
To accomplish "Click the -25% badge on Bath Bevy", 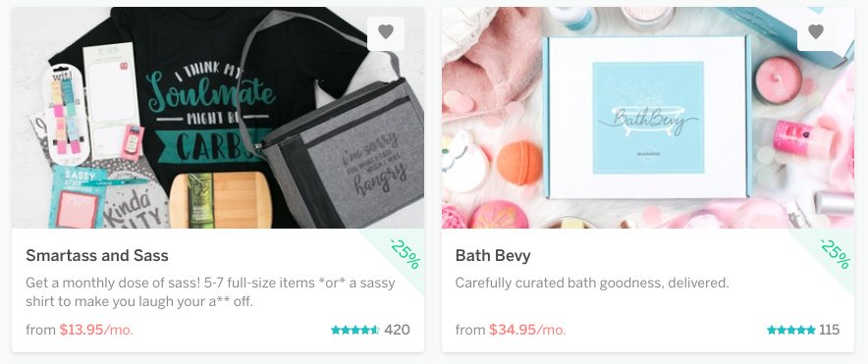I will [x=835, y=253].
